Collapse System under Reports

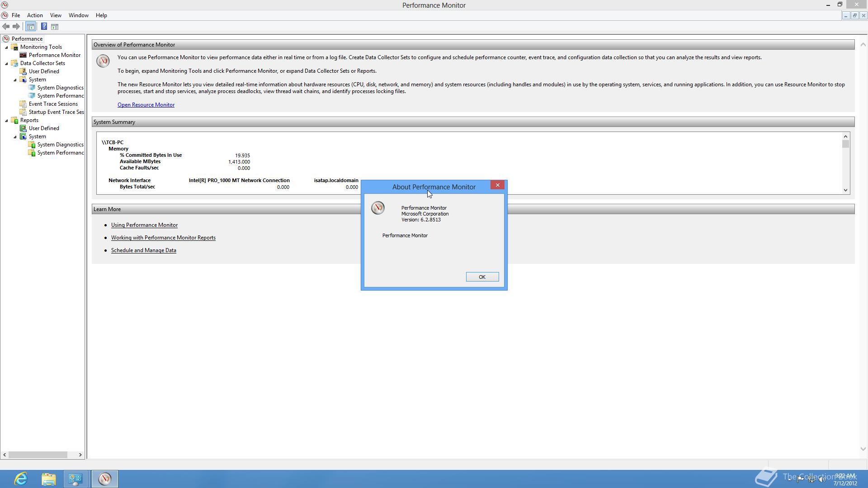point(15,136)
